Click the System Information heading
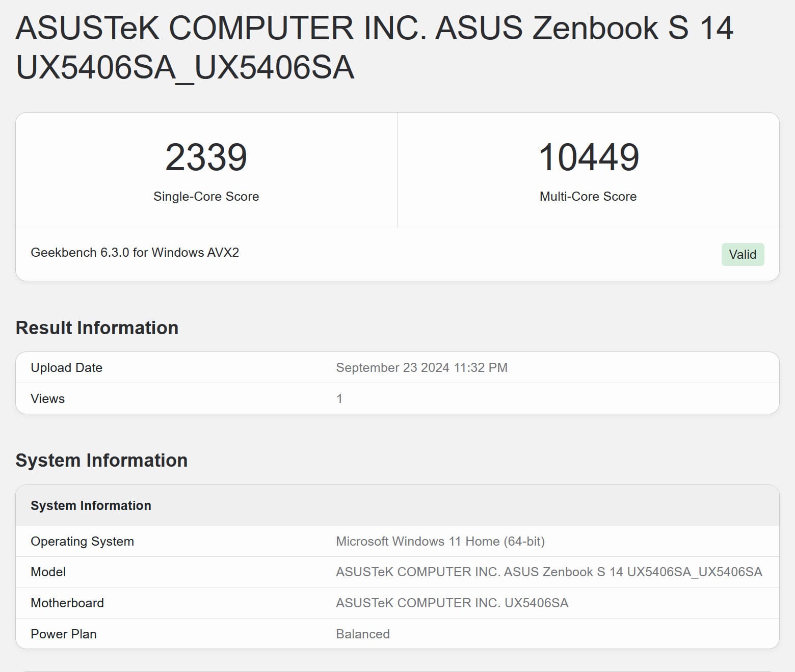Screen dimensions: 795x672 pyautogui.click(x=102, y=460)
